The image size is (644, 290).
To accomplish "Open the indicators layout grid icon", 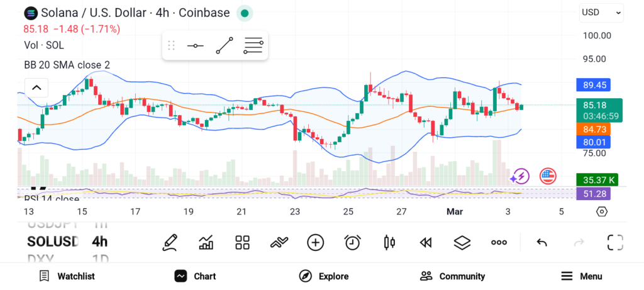I will click(242, 242).
